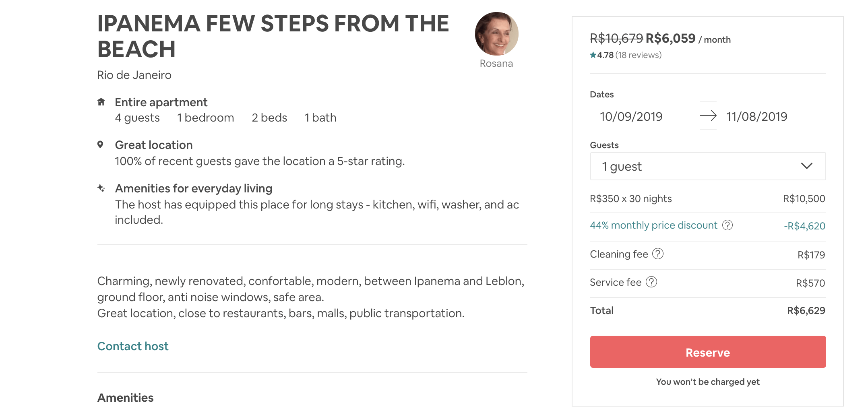This screenshot has height=417, width=868.
Task: Click the host name Rosana
Action: click(496, 64)
